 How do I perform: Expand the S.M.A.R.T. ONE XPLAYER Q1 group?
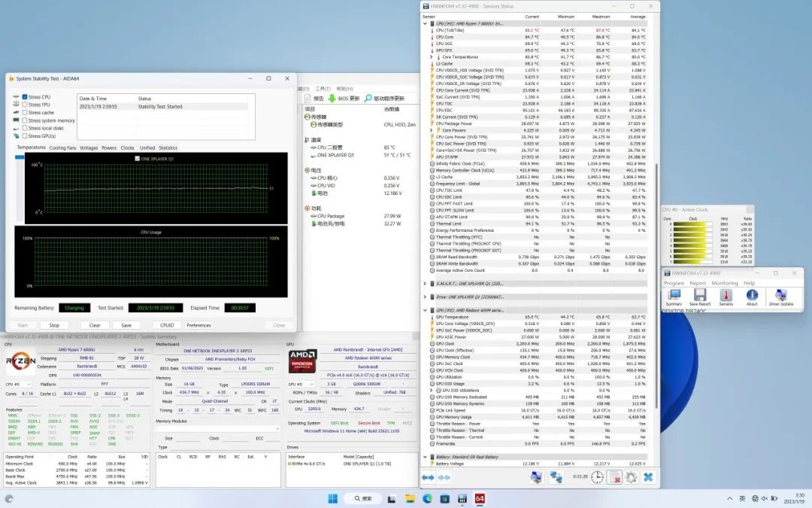point(425,284)
